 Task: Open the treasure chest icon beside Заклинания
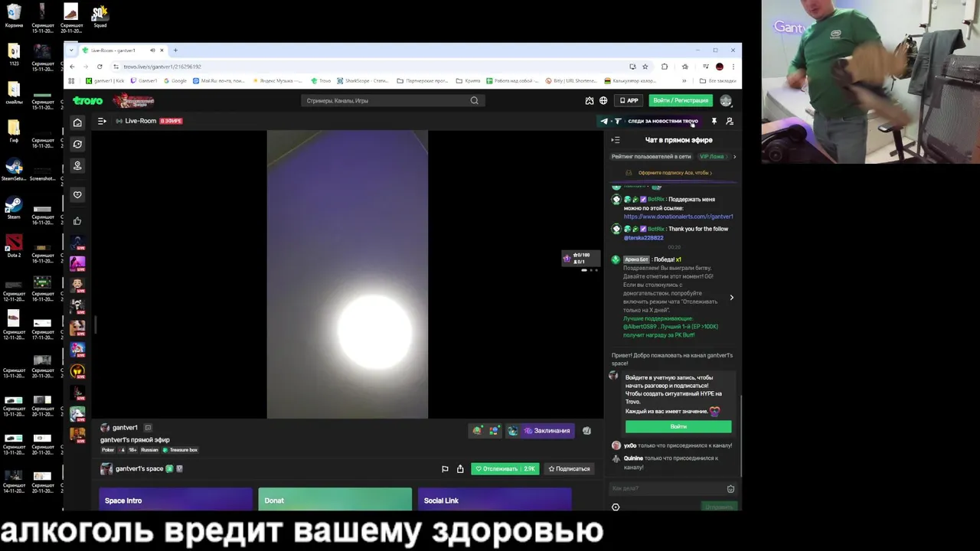point(512,431)
